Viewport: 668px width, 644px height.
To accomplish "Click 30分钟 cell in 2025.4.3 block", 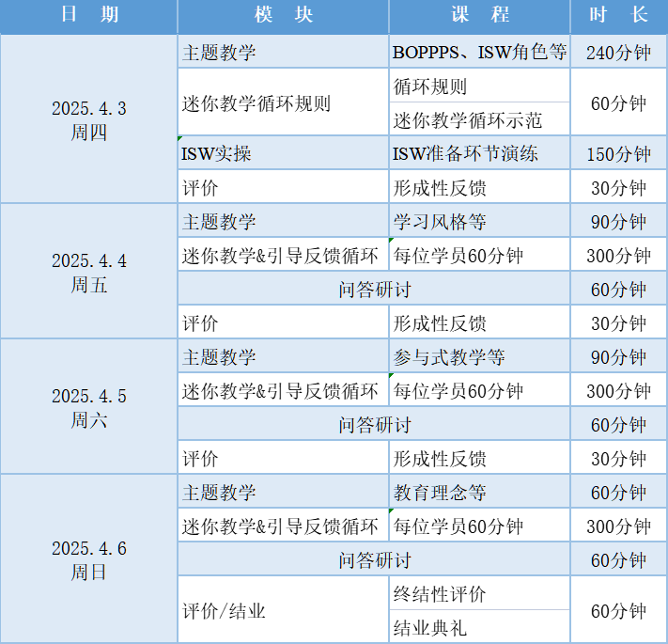I will (x=619, y=186).
